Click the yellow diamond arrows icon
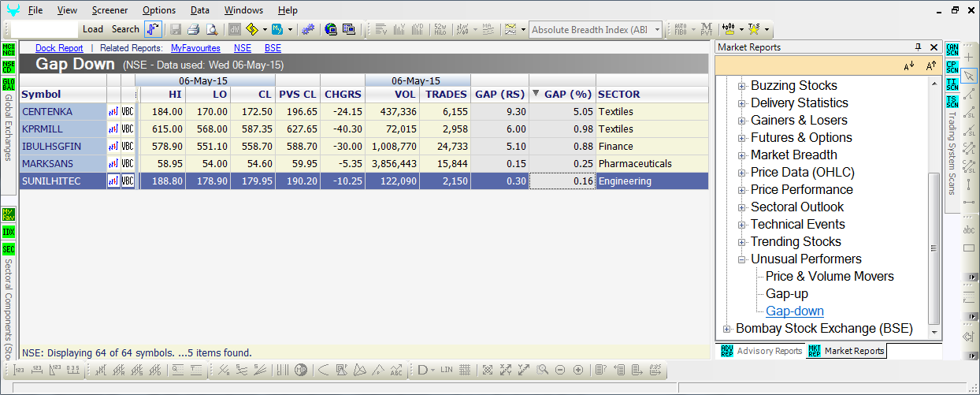This screenshot has width=980, height=395. click(x=252, y=29)
